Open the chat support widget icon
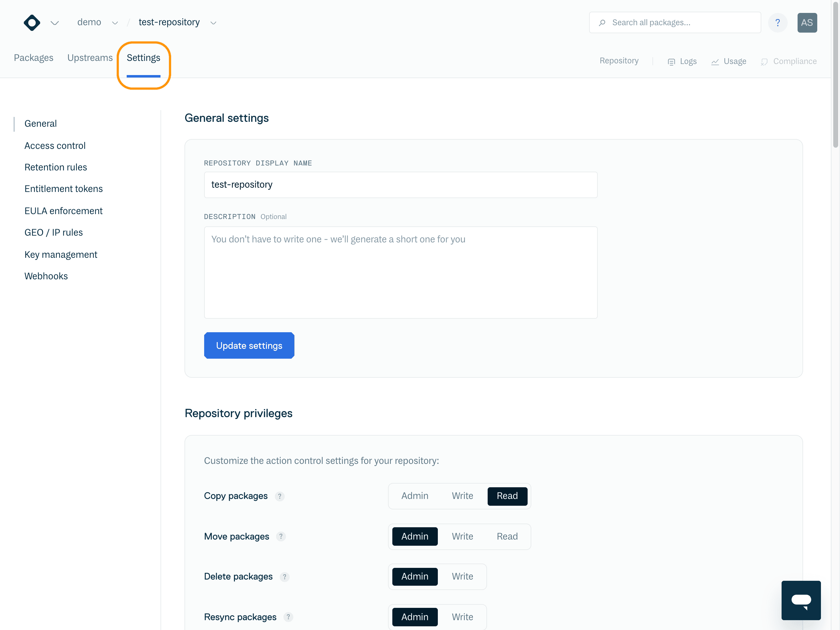Screen dimensions: 840x630 tap(801, 600)
